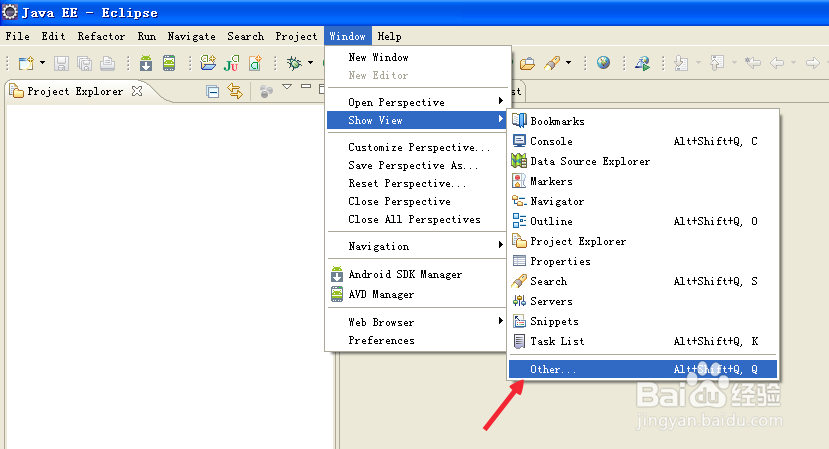Viewport: 829px width, 449px height.
Task: Open the Search menu in menu bar
Action: [245, 36]
